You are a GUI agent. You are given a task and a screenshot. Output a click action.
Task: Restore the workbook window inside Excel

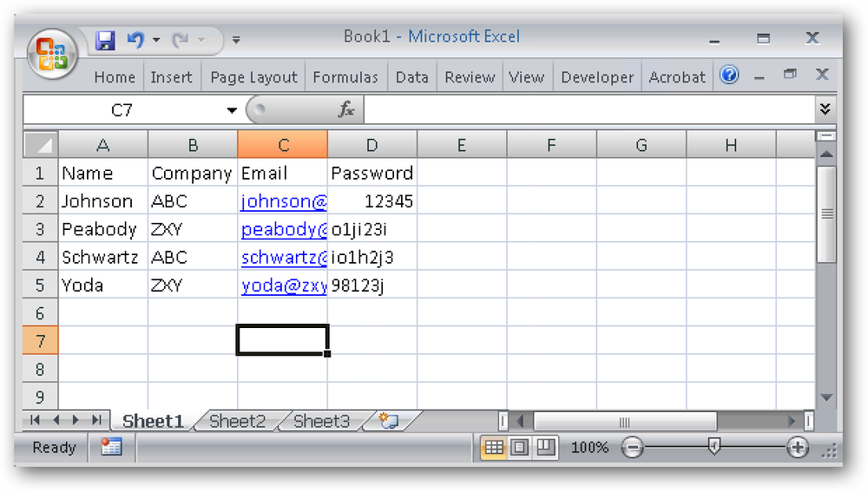click(790, 74)
